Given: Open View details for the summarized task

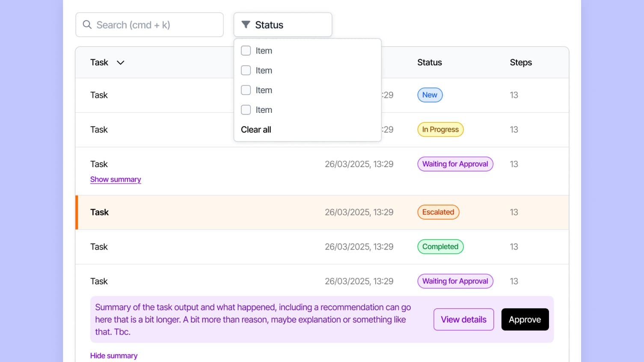Looking at the screenshot, I should click(464, 319).
